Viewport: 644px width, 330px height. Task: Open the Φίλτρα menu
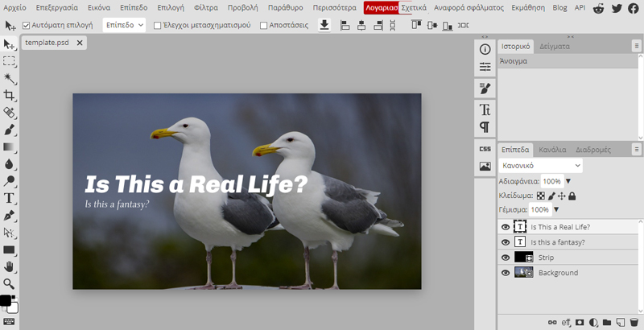pyautogui.click(x=206, y=7)
